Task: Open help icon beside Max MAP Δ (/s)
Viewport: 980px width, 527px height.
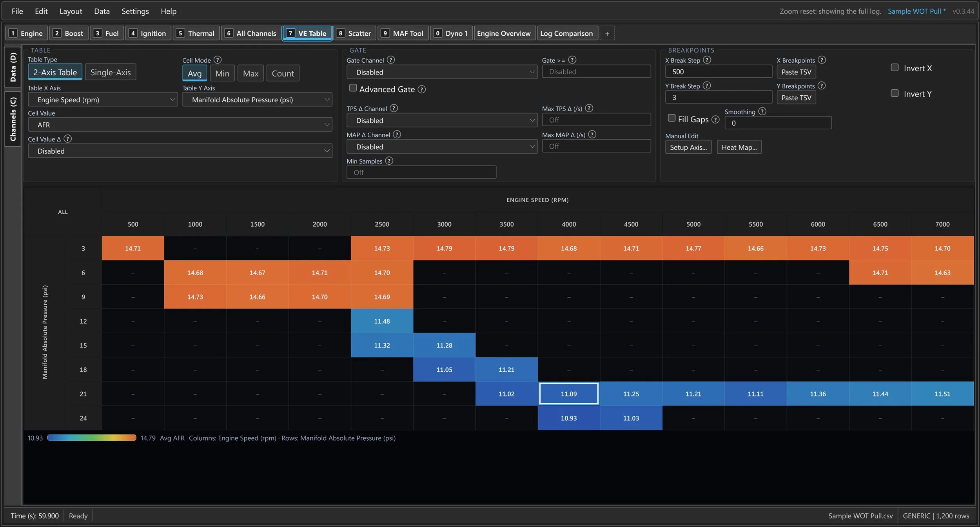Action: tap(592, 134)
